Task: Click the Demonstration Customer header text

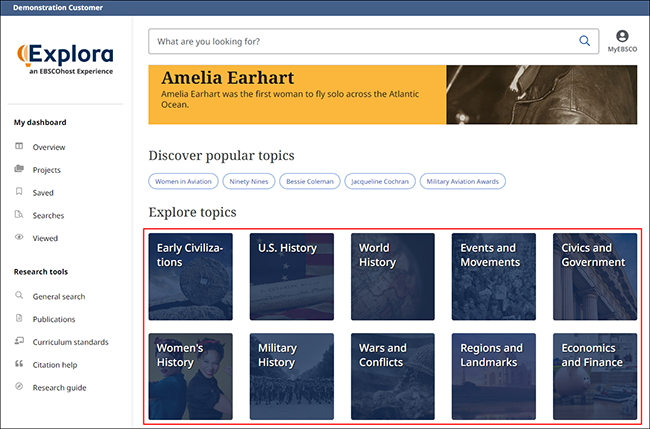Action: [x=58, y=7]
